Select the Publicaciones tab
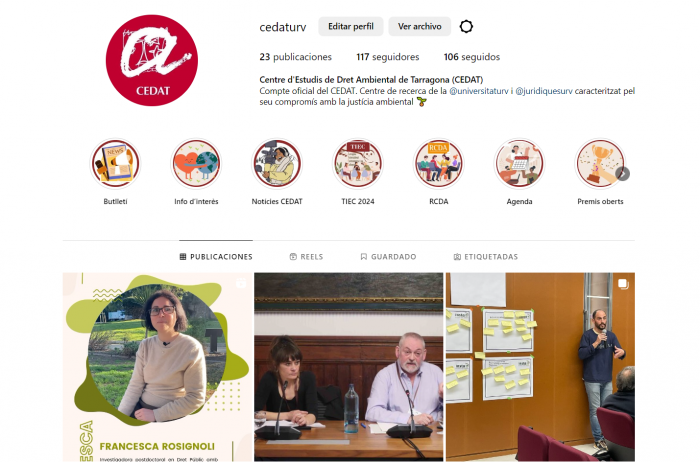 coord(216,257)
